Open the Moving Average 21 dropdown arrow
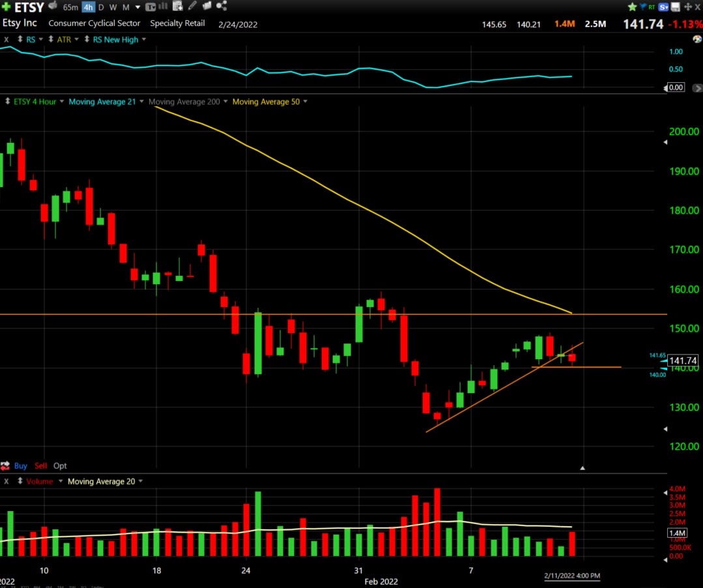Screen dimensions: 703x588 pyautogui.click(x=141, y=101)
